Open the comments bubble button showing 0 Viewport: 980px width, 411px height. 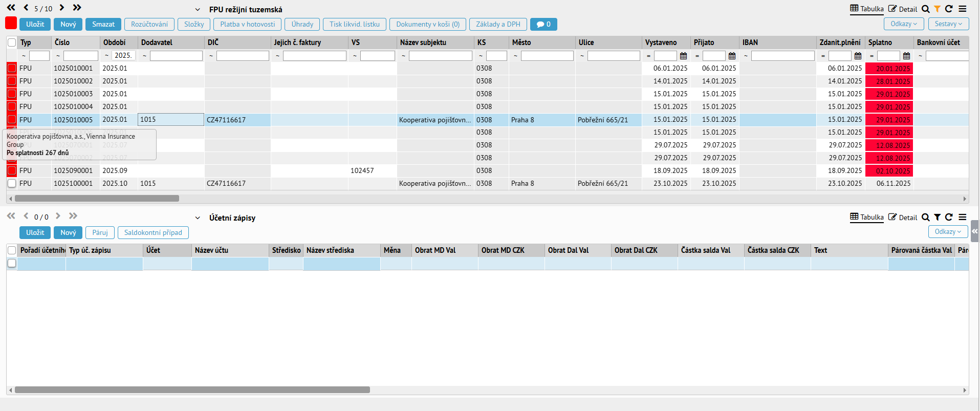(543, 24)
